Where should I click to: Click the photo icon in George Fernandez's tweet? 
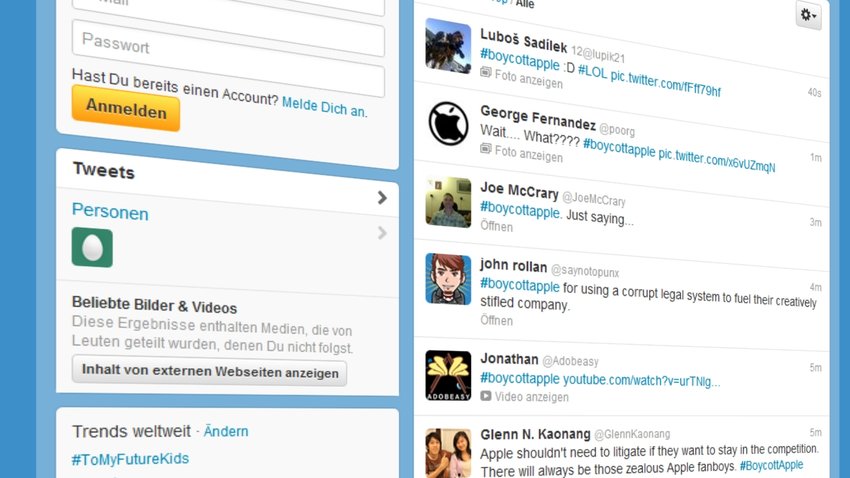[x=486, y=148]
